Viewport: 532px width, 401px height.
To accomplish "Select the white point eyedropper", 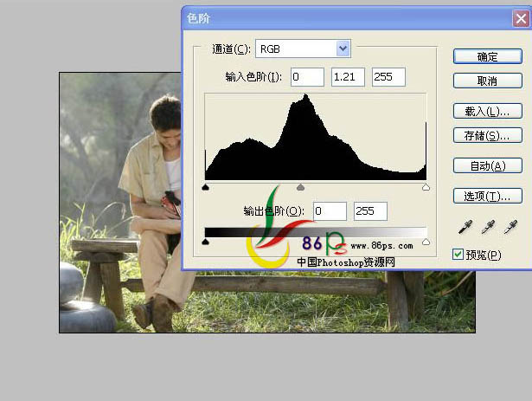I will click(510, 227).
